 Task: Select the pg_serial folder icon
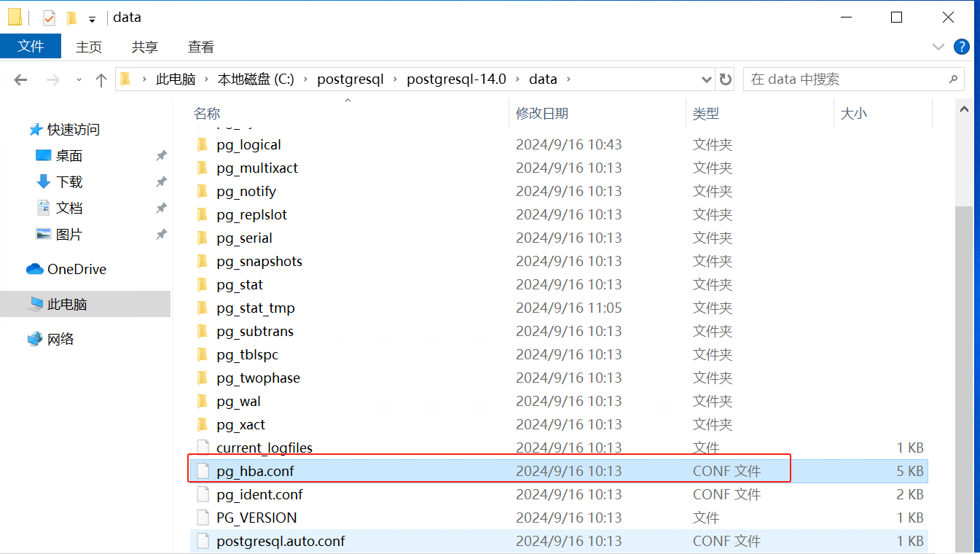click(203, 238)
